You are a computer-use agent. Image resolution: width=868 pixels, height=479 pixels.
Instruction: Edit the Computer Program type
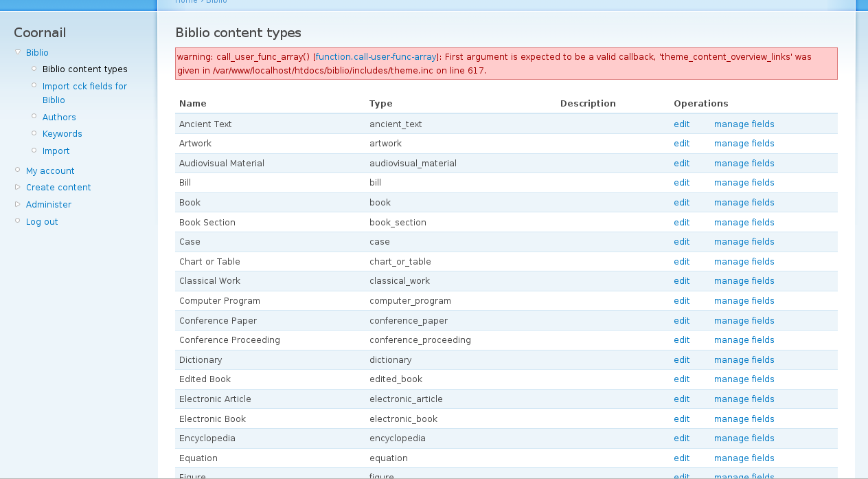(x=681, y=301)
